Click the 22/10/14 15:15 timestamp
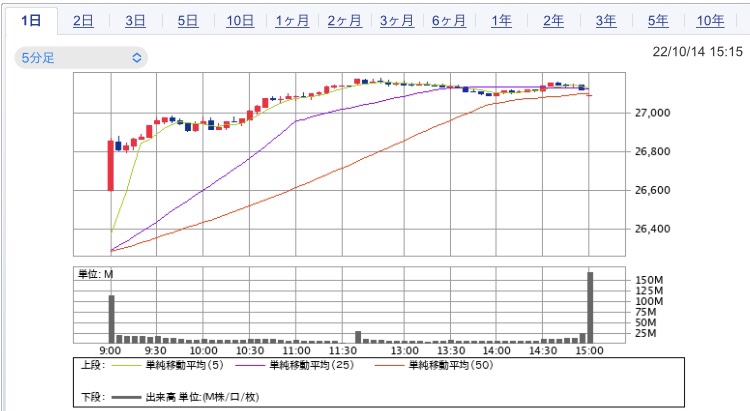Viewport: 750px width, 411px height. click(697, 52)
